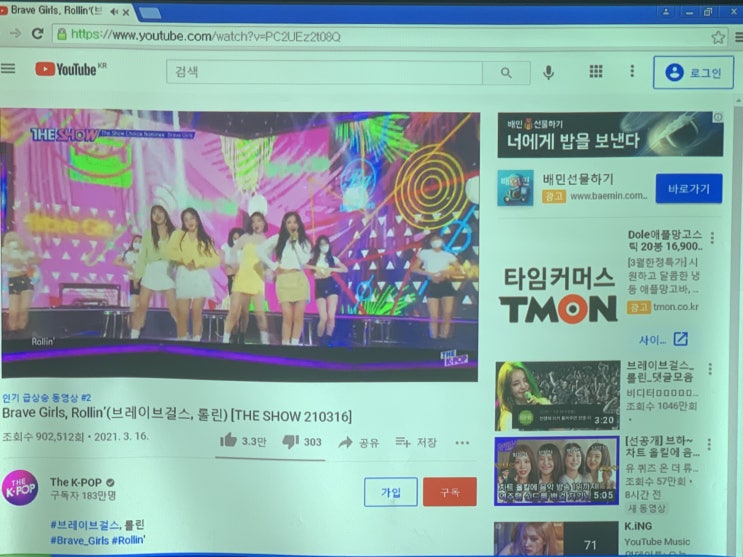The image size is (743, 557).
Task: Click the Dole애플망고스틱 ad title
Action: pos(665,240)
